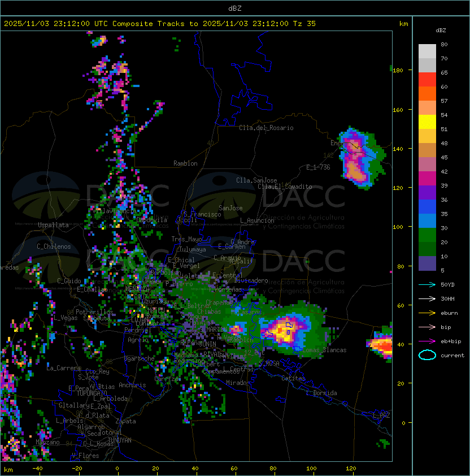Click the 'Anchoris' place label

(x=132, y=385)
